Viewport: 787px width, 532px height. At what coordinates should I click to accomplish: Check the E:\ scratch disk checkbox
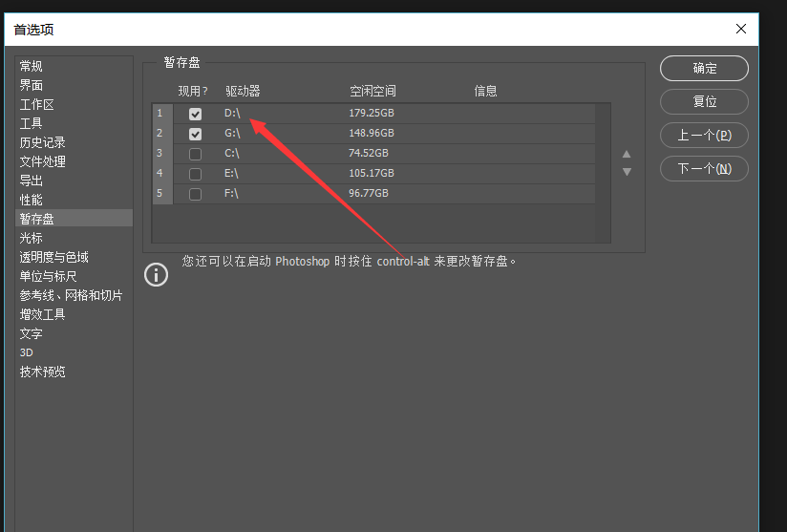pos(196,174)
